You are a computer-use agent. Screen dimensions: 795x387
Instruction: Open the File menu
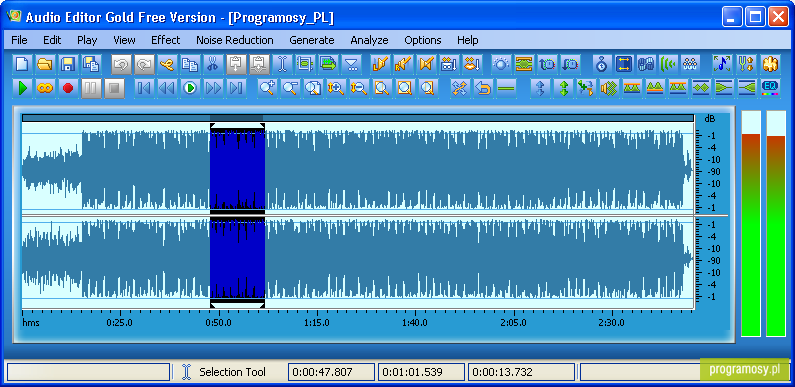pyautogui.click(x=19, y=40)
